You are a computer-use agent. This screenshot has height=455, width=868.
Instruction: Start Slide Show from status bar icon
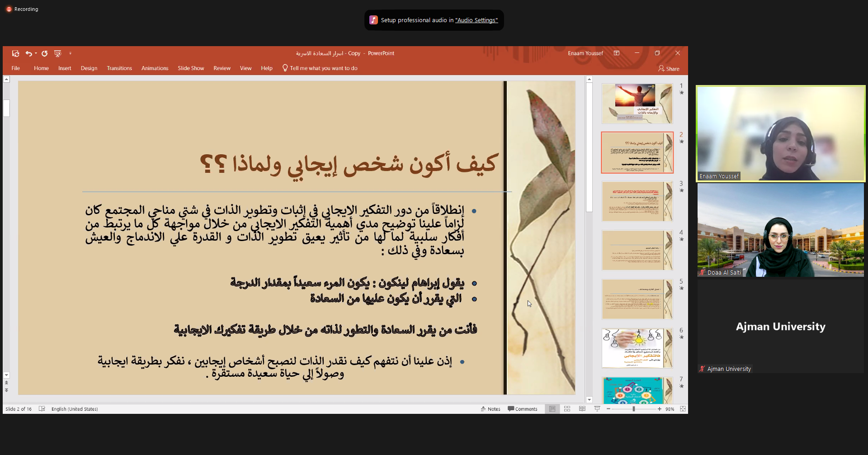tap(597, 409)
